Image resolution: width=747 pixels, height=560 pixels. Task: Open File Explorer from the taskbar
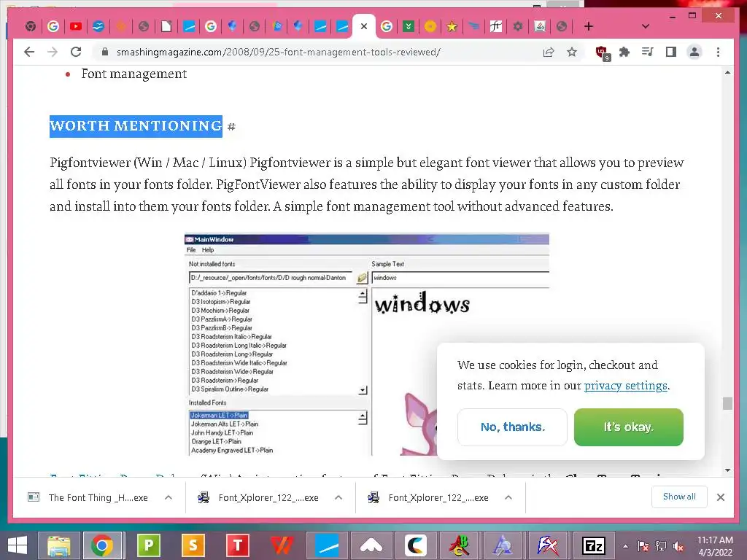pyautogui.click(x=58, y=545)
